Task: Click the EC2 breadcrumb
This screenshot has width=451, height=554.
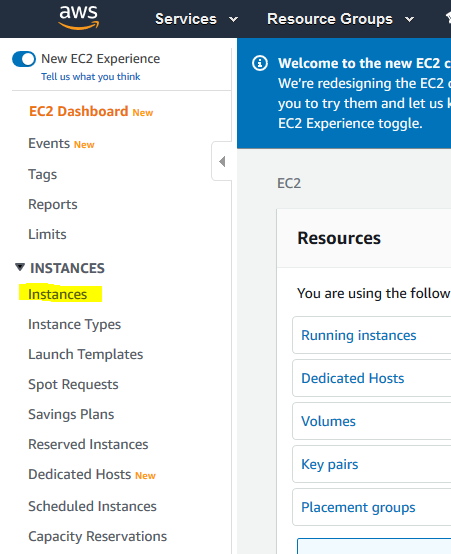Action: (x=289, y=183)
